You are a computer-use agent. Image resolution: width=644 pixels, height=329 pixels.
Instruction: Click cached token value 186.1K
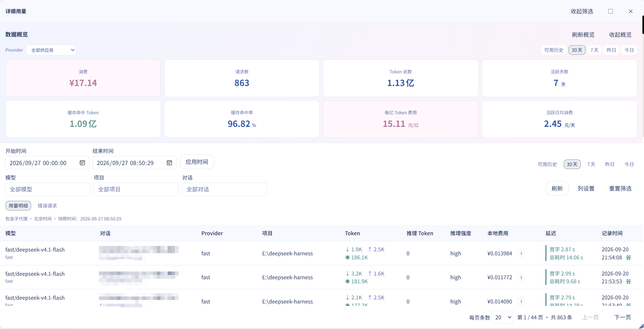359,258
